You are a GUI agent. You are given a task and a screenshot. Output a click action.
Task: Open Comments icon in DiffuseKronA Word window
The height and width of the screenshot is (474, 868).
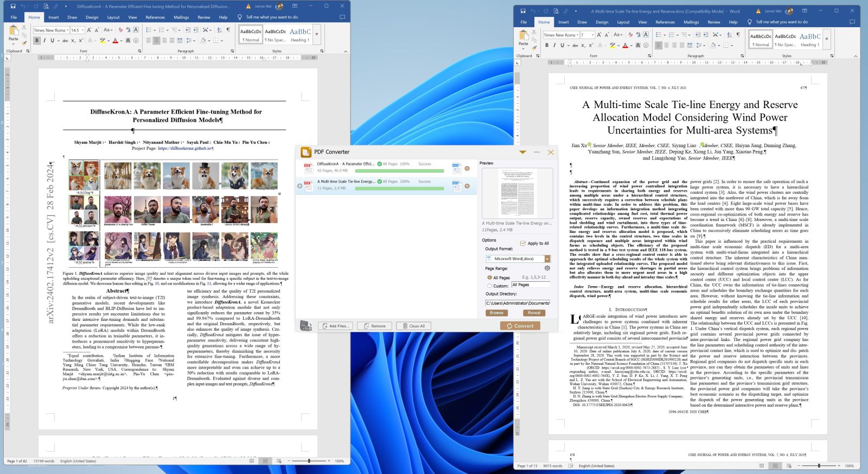coord(342,17)
